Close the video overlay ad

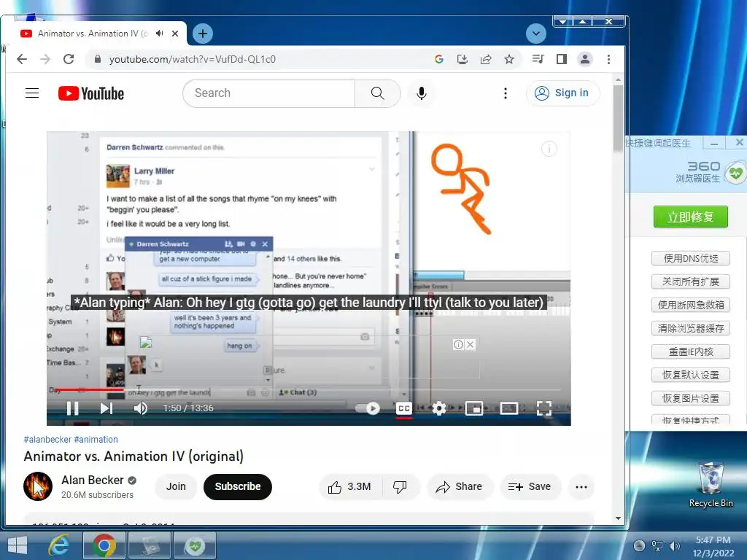coord(470,344)
